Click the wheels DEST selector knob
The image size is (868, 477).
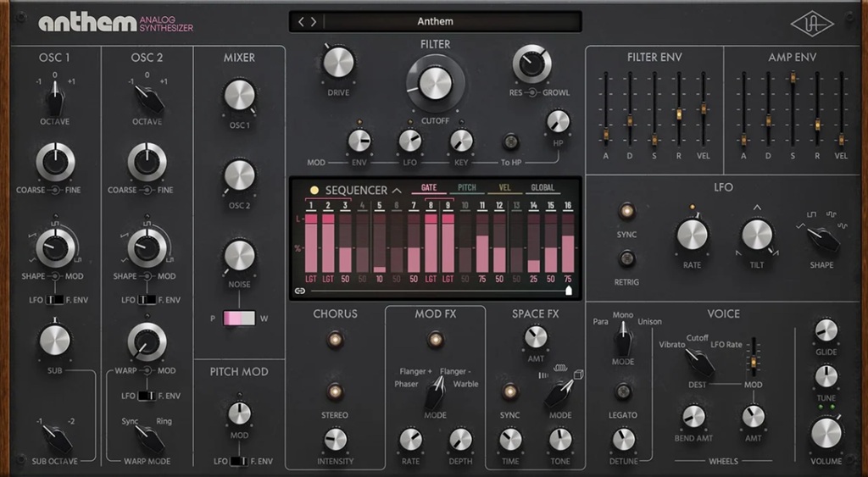click(699, 363)
